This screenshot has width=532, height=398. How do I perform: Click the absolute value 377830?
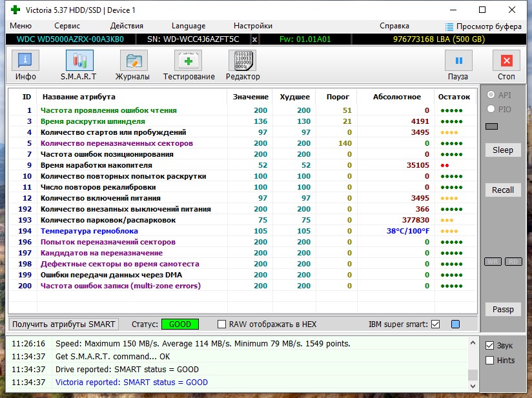click(416, 220)
